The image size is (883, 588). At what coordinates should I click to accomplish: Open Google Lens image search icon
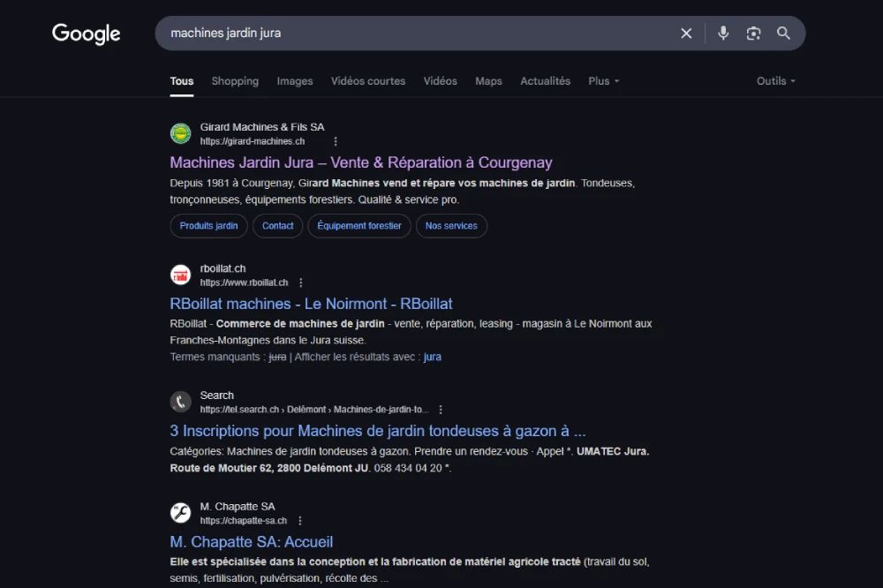(753, 34)
